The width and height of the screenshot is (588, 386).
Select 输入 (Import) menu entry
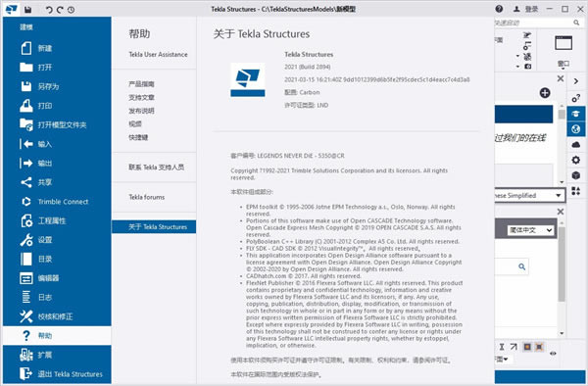[x=57, y=144]
